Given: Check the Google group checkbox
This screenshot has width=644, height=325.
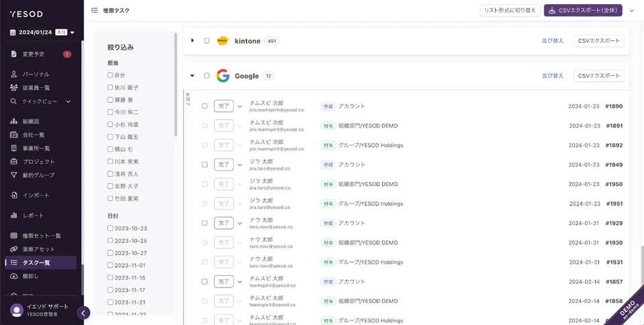Looking at the screenshot, I should (x=207, y=76).
